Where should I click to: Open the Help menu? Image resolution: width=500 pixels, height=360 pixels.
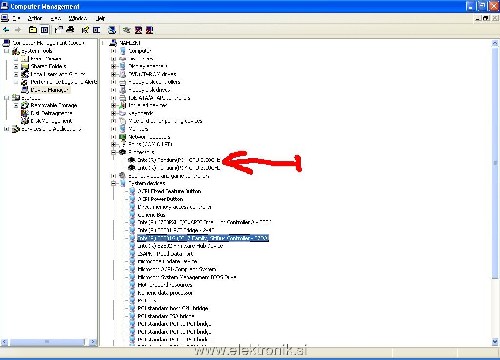tap(100, 18)
